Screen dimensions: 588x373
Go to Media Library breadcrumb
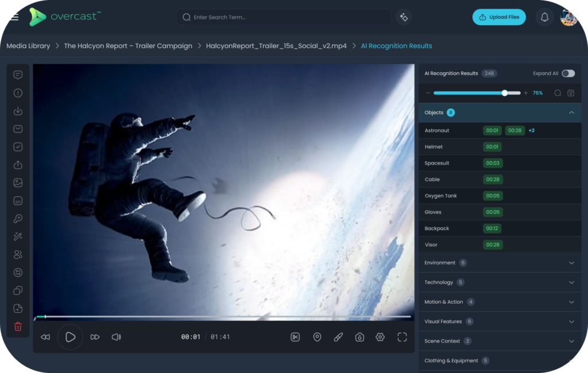(28, 46)
